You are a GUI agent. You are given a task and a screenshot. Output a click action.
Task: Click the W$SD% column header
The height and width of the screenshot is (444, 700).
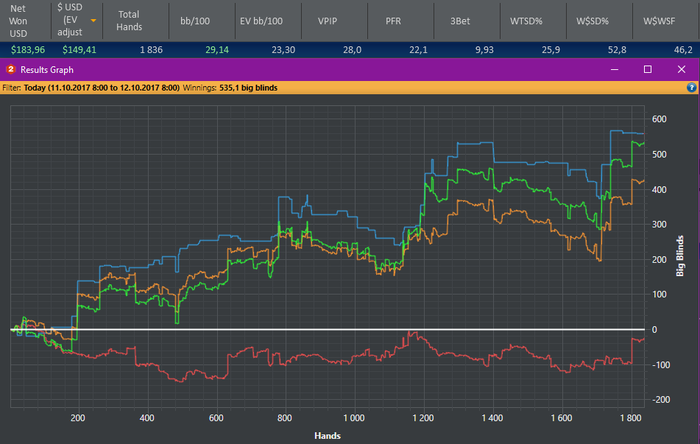click(592, 21)
